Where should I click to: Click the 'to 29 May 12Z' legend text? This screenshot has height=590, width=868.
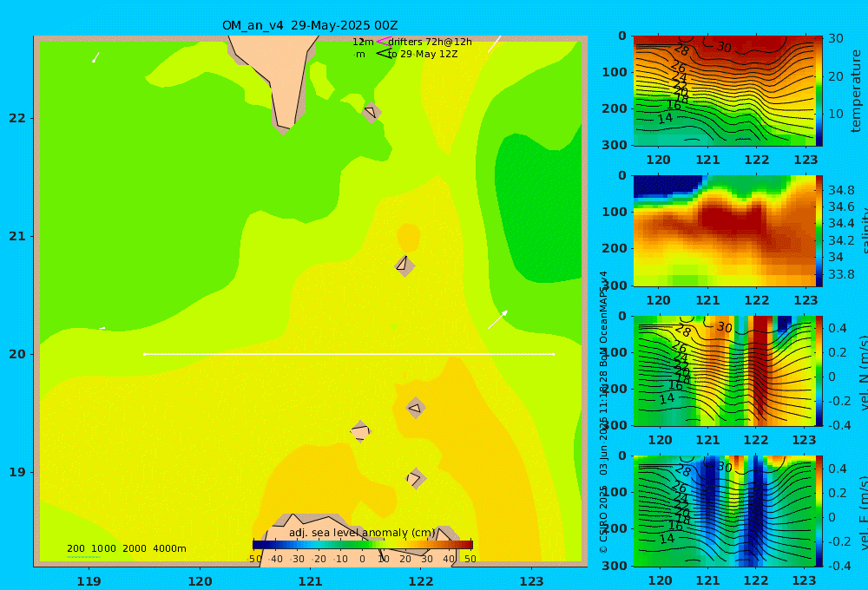423,55
